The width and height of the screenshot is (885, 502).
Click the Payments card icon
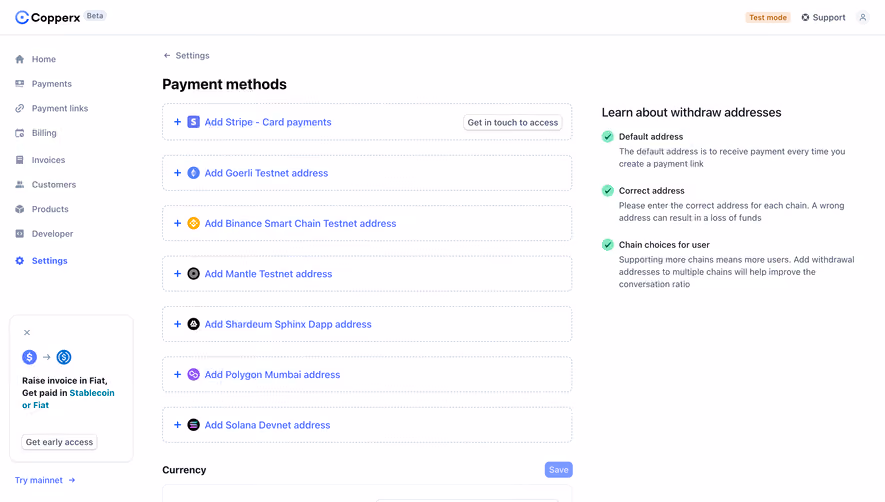click(x=20, y=84)
